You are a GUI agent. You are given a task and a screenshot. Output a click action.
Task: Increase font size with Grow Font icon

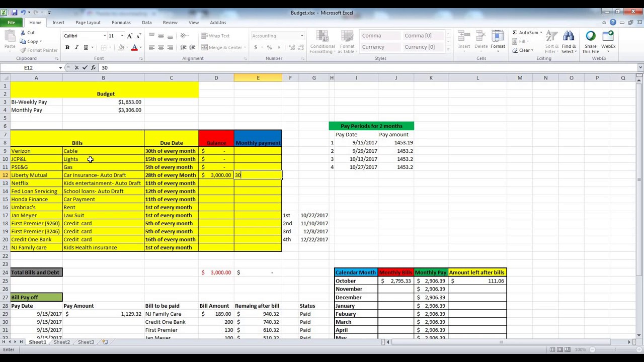point(130,36)
